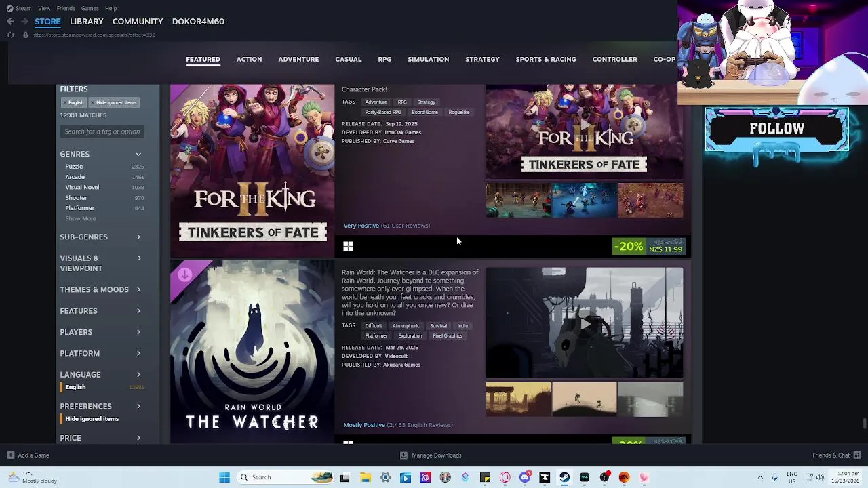The height and width of the screenshot is (488, 868).
Task: Open IronOak Games developer link
Action: (x=403, y=133)
